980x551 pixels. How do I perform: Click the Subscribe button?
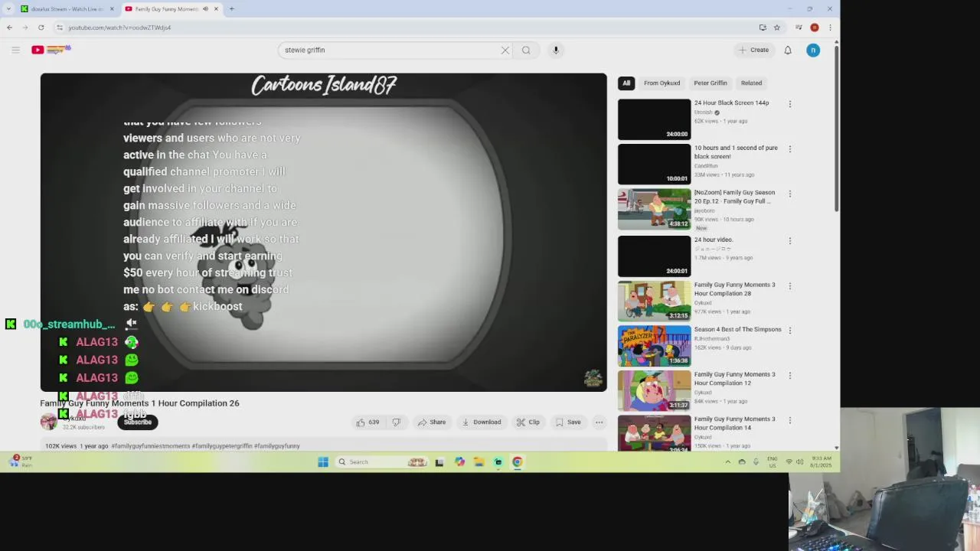(138, 422)
